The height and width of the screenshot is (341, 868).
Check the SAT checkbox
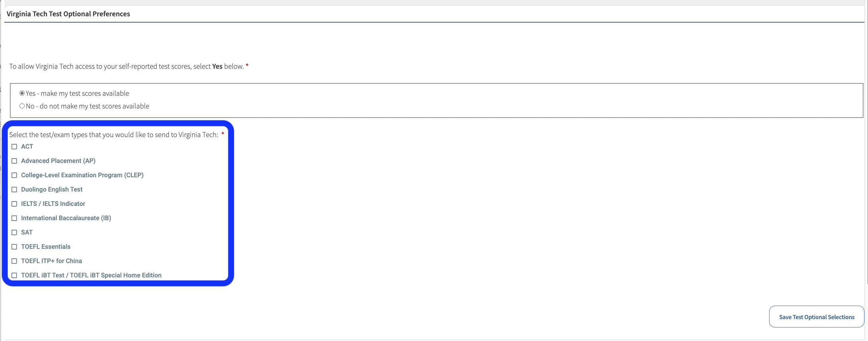click(14, 232)
